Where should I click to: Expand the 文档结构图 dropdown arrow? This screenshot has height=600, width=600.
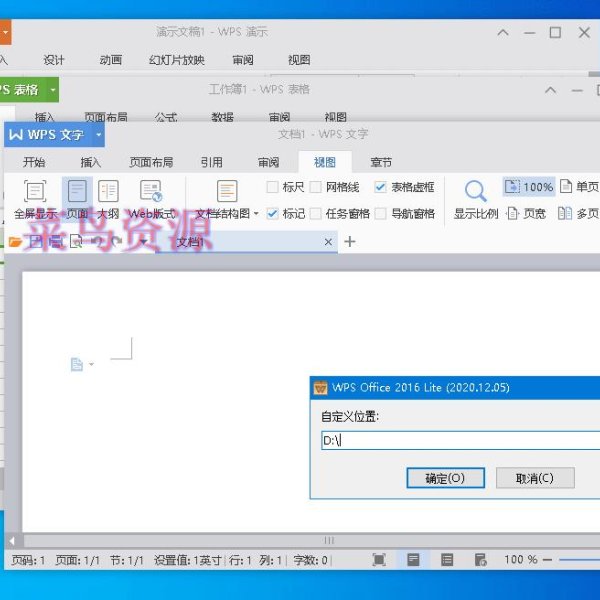256,214
